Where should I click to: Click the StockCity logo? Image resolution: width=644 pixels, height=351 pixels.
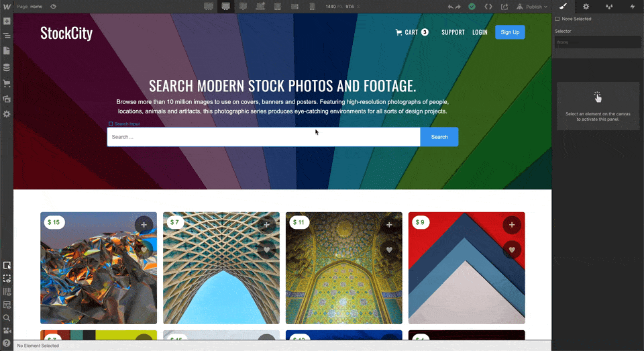click(x=66, y=34)
